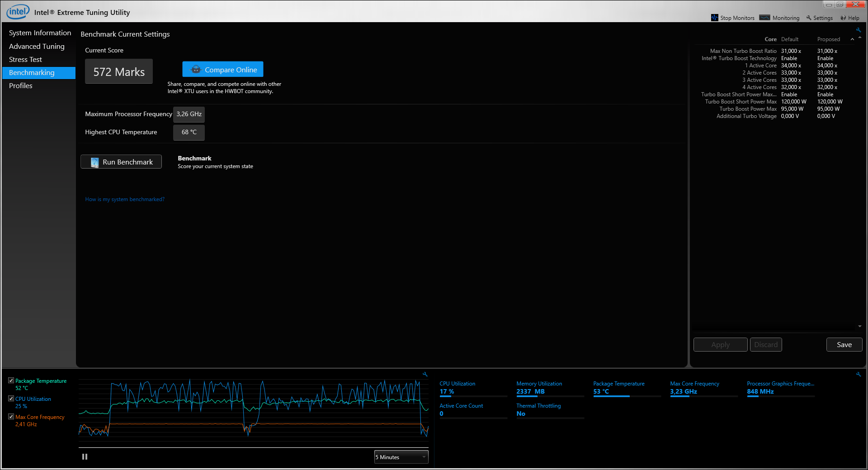The width and height of the screenshot is (868, 470).
Task: Click the wrench icon above the monitor readouts
Action: coord(858,374)
